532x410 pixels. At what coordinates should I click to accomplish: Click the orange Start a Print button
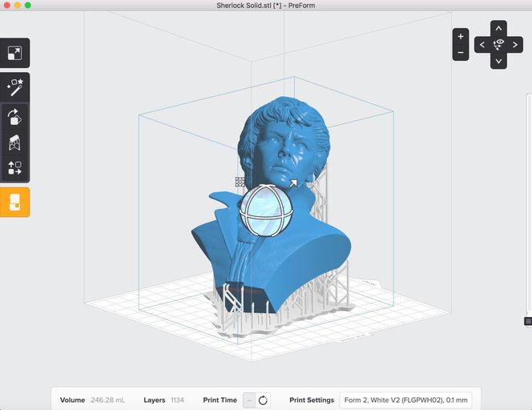14,202
